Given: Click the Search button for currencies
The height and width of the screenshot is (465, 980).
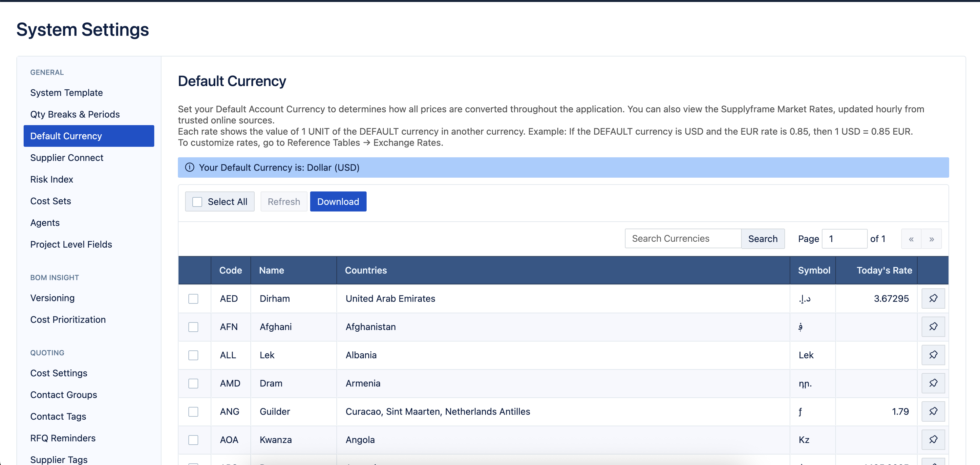Looking at the screenshot, I should [762, 239].
